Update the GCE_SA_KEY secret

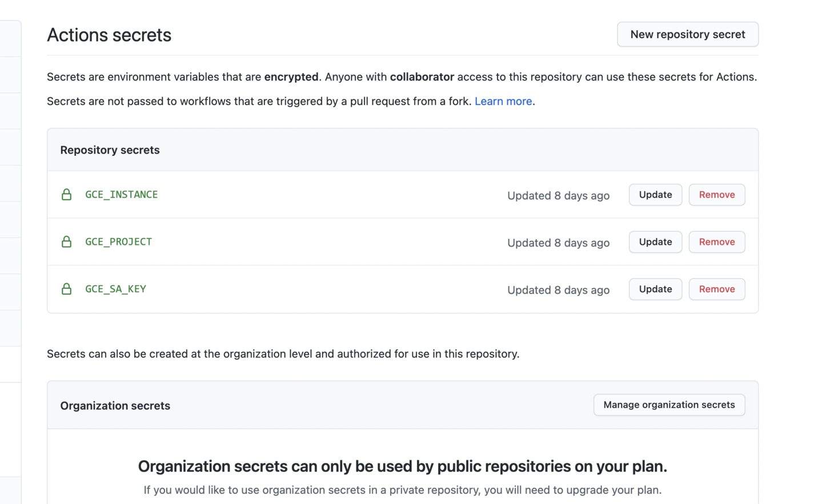click(x=655, y=289)
